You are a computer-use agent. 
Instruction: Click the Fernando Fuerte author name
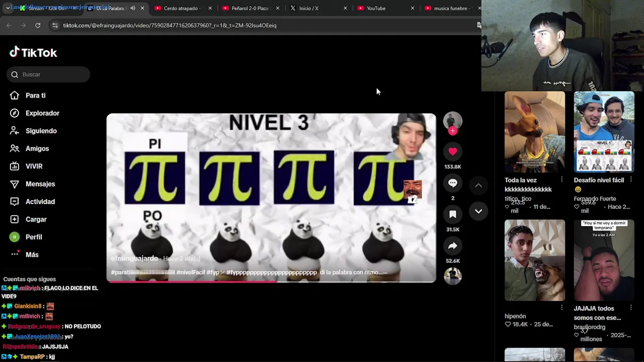(x=595, y=199)
